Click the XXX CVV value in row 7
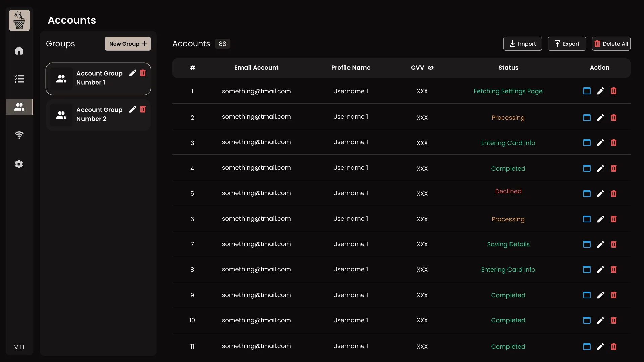The width and height of the screenshot is (644, 362). tap(422, 244)
